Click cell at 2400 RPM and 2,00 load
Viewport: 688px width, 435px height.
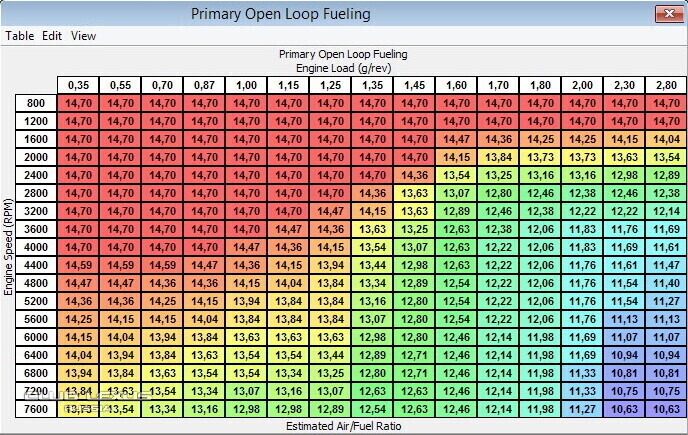(x=581, y=175)
